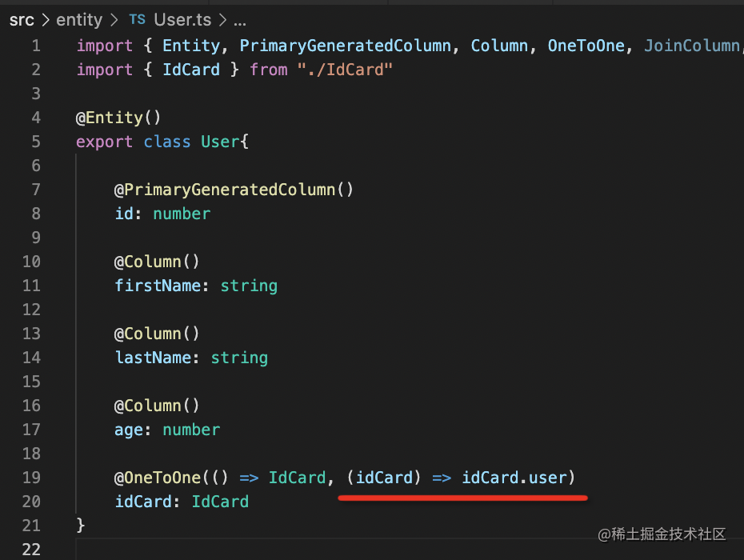Click the lastName property name
The width and height of the screenshot is (744, 560).
151,358
